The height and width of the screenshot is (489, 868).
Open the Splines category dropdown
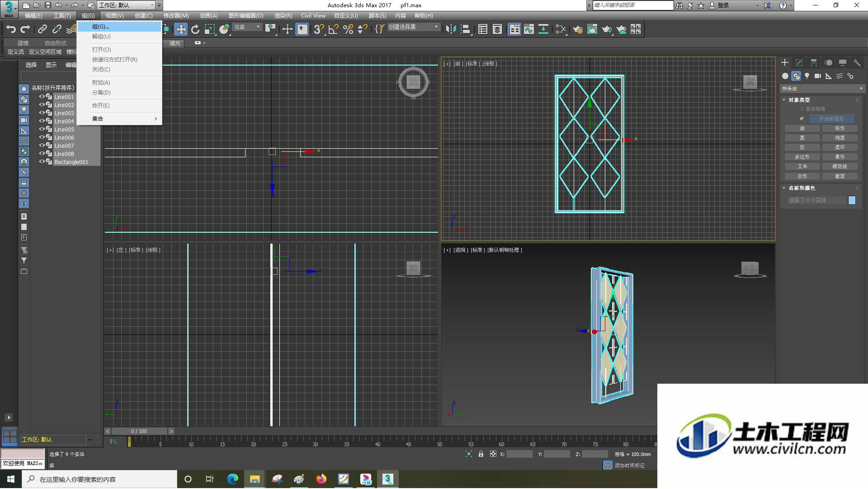[x=822, y=89]
